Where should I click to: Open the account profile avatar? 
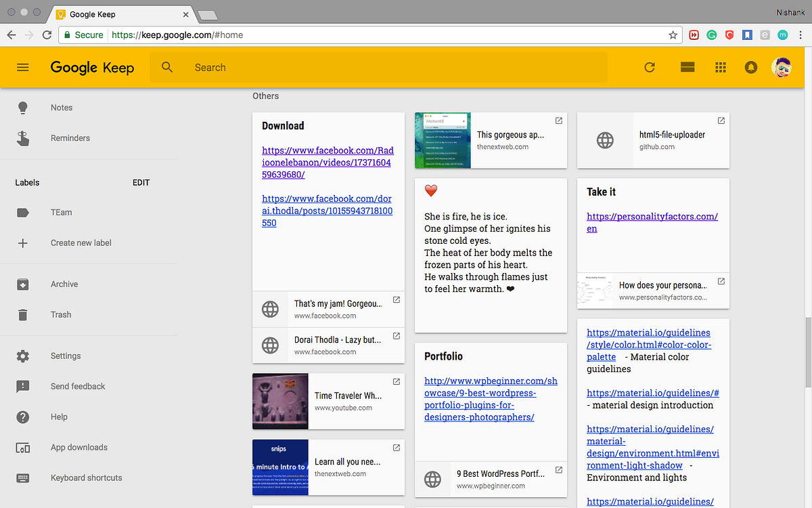[x=782, y=67]
